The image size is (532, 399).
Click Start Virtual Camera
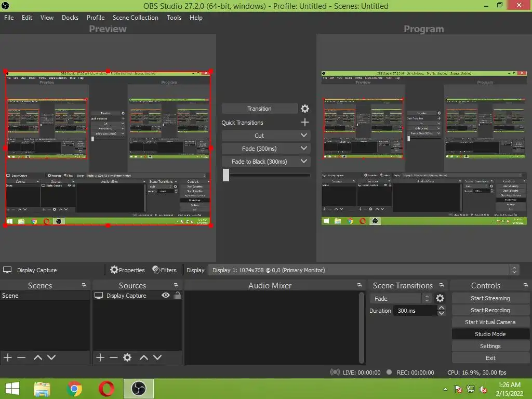pos(490,322)
